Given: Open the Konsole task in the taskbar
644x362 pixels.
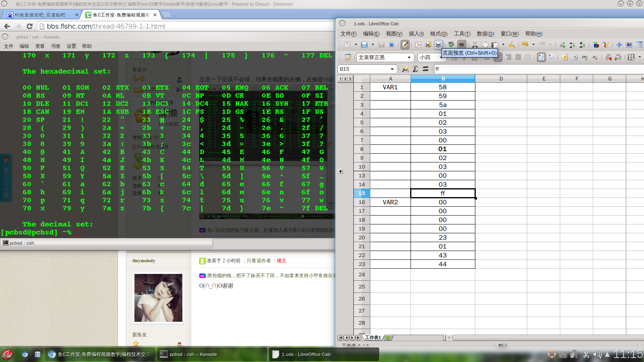Looking at the screenshot, I should [x=212, y=354].
